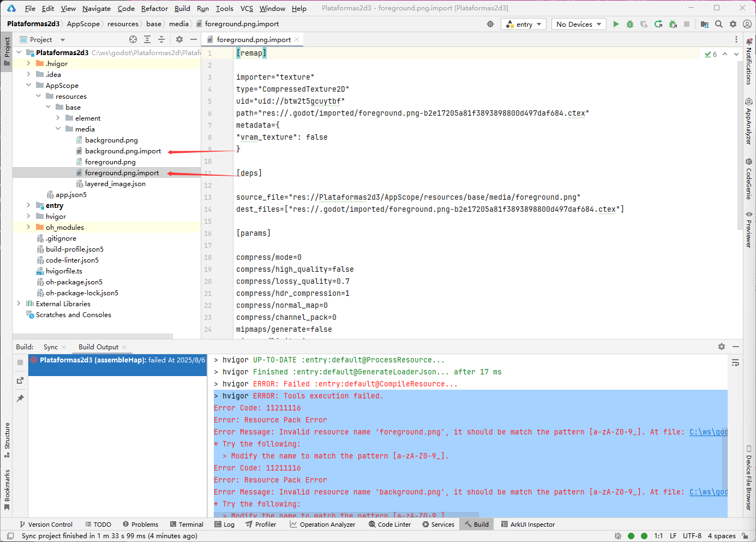Open editor tab options three-dot menu
The image size is (756, 542).
(x=736, y=39)
